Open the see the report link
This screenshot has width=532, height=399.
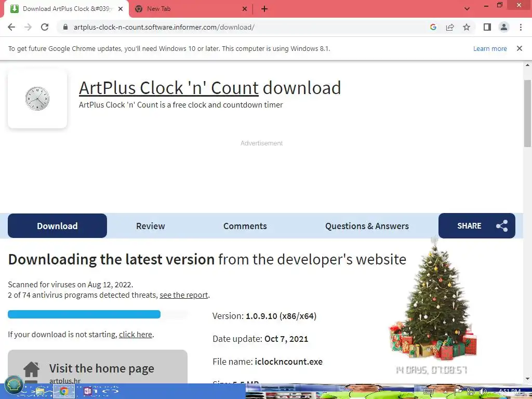pyautogui.click(x=183, y=295)
